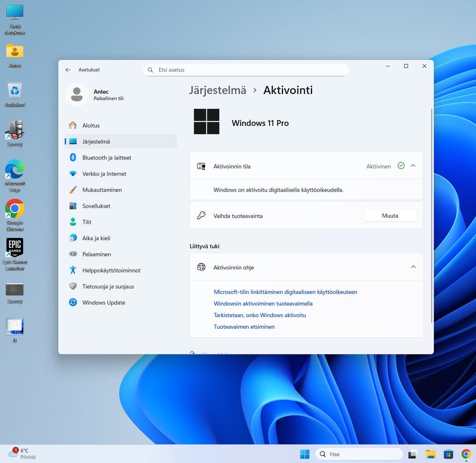Select Aika ja kieli menu item
Viewport: 476px width, 463px height.
click(96, 238)
